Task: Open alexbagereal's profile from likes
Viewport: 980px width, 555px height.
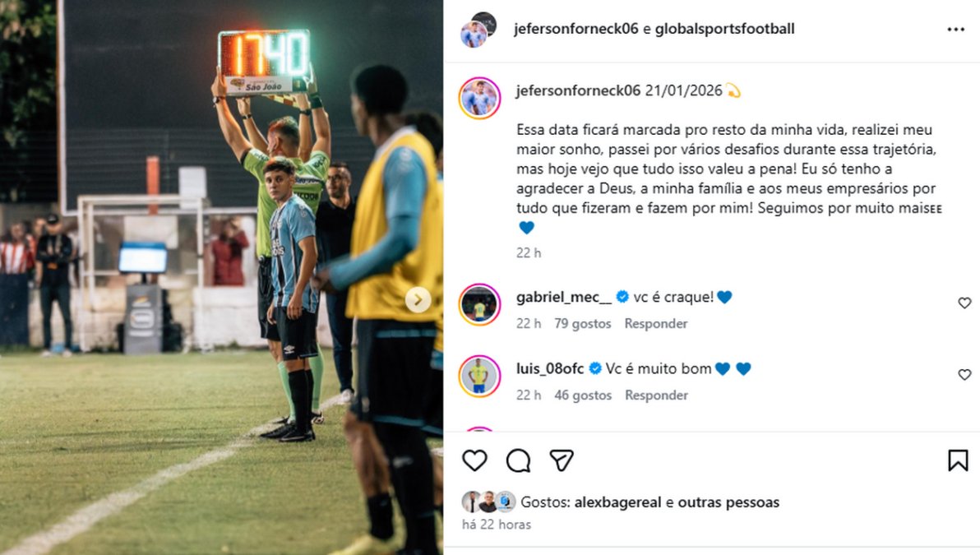Action: pyautogui.click(x=617, y=502)
